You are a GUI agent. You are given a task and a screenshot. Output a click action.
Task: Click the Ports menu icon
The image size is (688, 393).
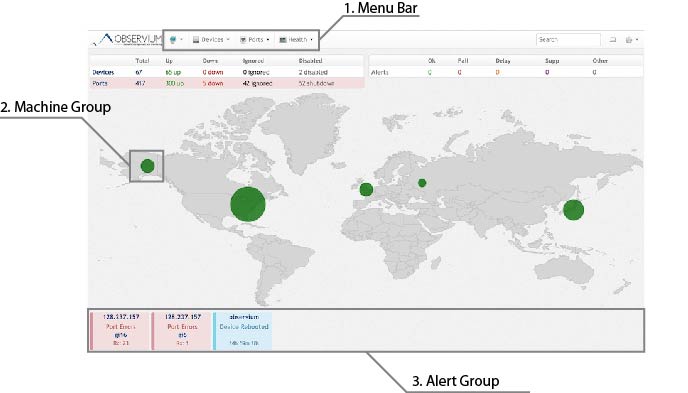243,40
